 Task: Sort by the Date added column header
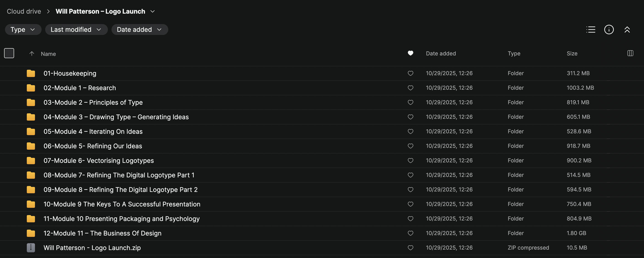click(441, 53)
